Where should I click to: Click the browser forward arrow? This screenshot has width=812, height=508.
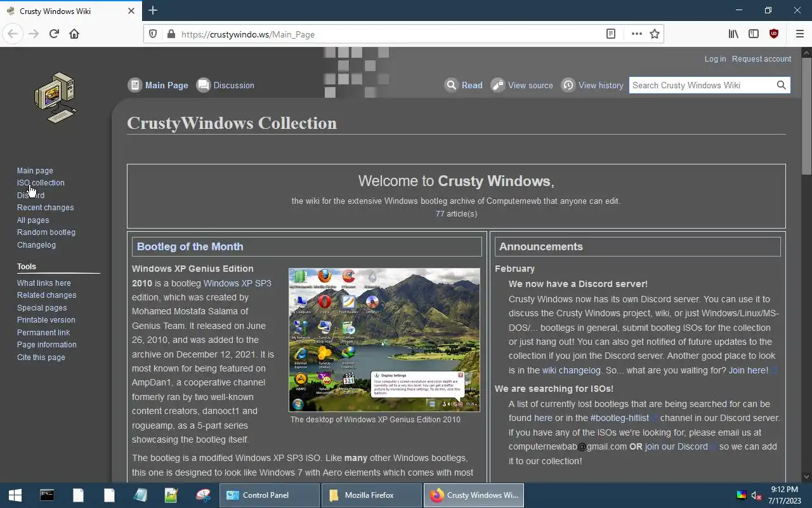34,34
